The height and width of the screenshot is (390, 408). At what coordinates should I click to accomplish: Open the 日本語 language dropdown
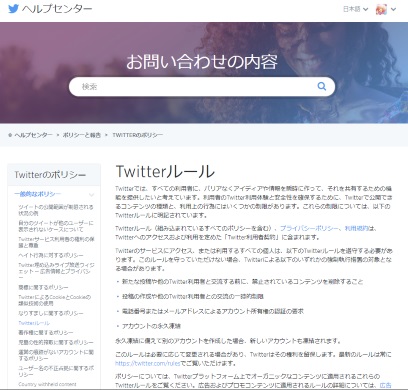(355, 9)
